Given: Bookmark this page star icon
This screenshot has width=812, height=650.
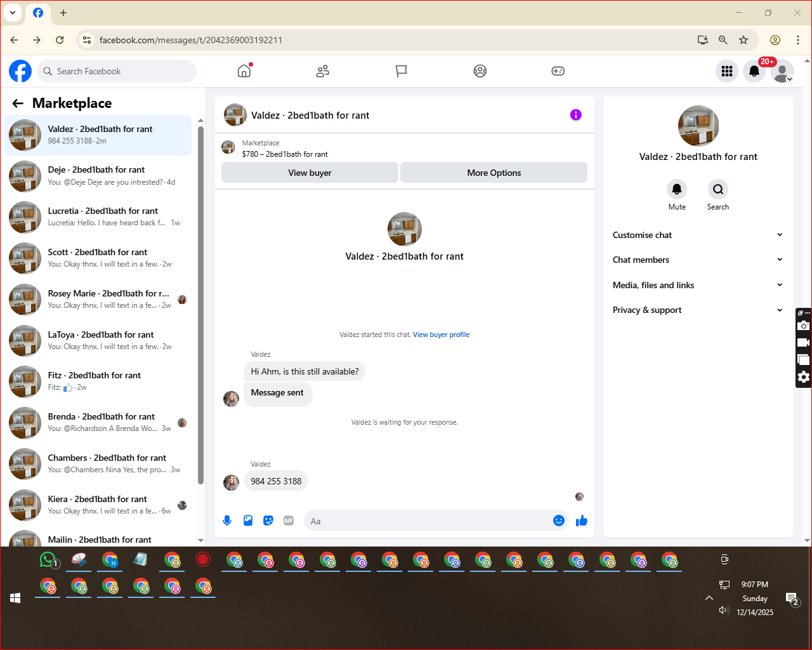Looking at the screenshot, I should pyautogui.click(x=743, y=40).
